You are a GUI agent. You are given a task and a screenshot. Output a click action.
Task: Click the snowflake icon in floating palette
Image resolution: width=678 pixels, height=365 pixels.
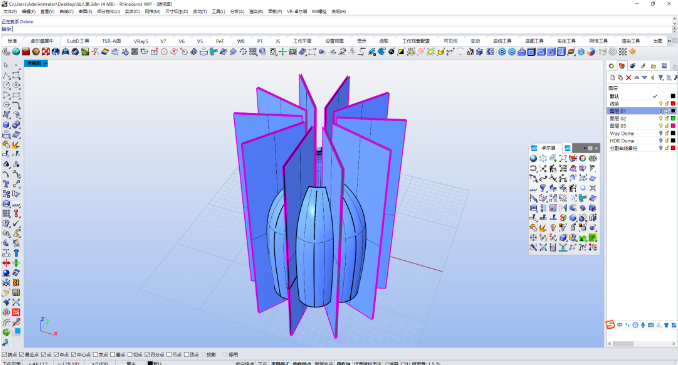[x=543, y=158]
